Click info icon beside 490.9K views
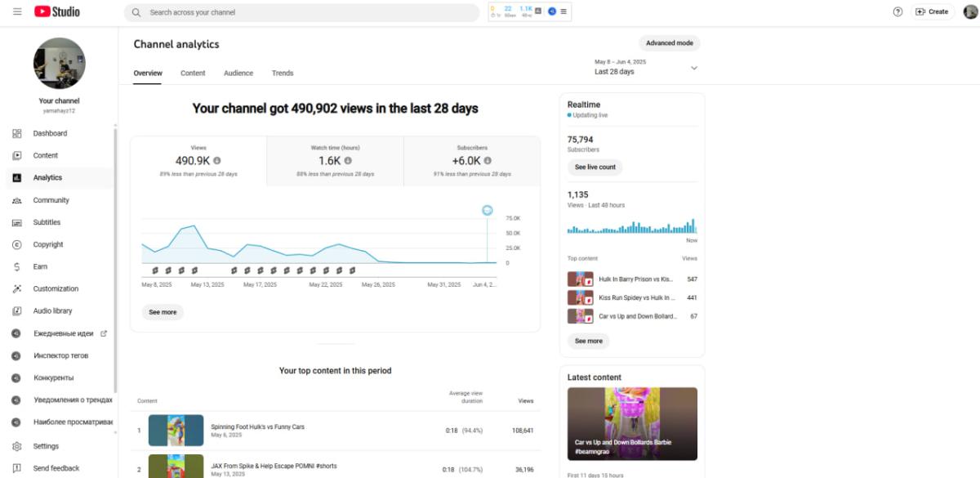 point(217,161)
